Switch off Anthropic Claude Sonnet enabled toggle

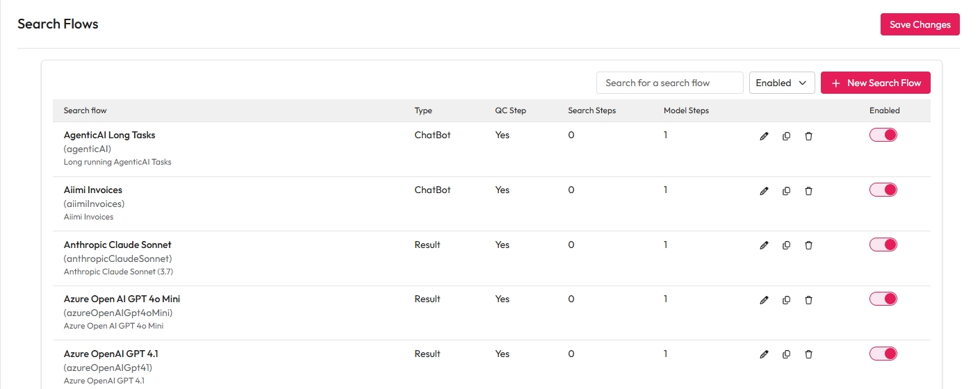883,245
